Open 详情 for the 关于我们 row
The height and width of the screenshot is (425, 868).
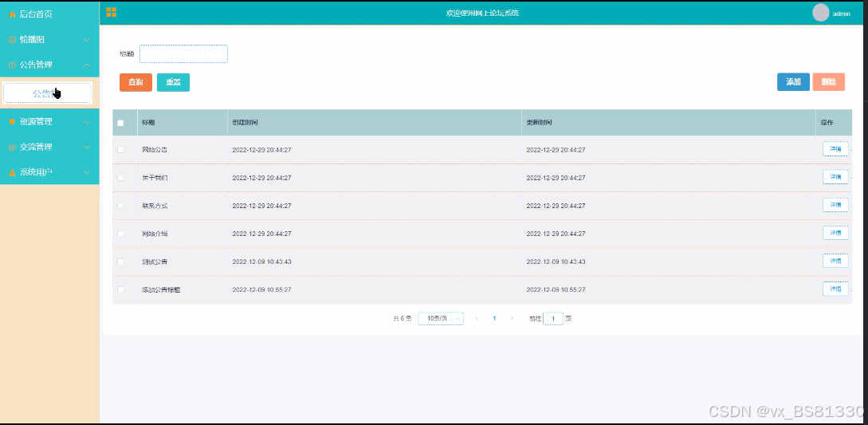pos(835,177)
